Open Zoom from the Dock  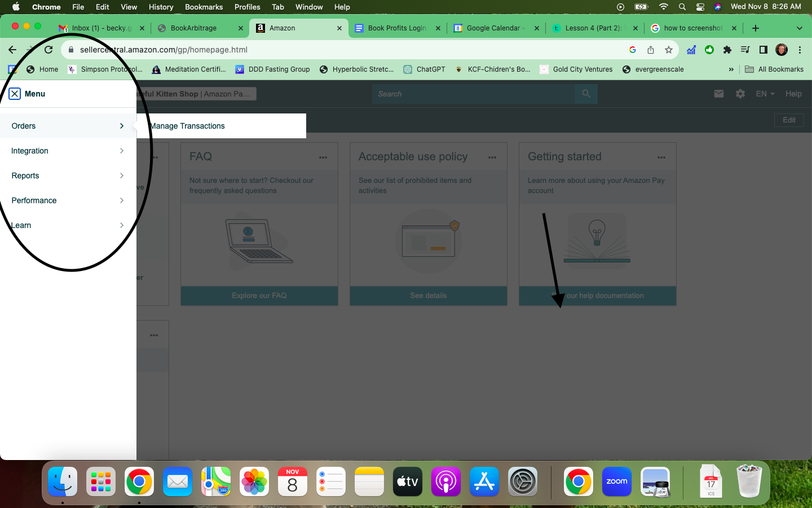point(616,481)
